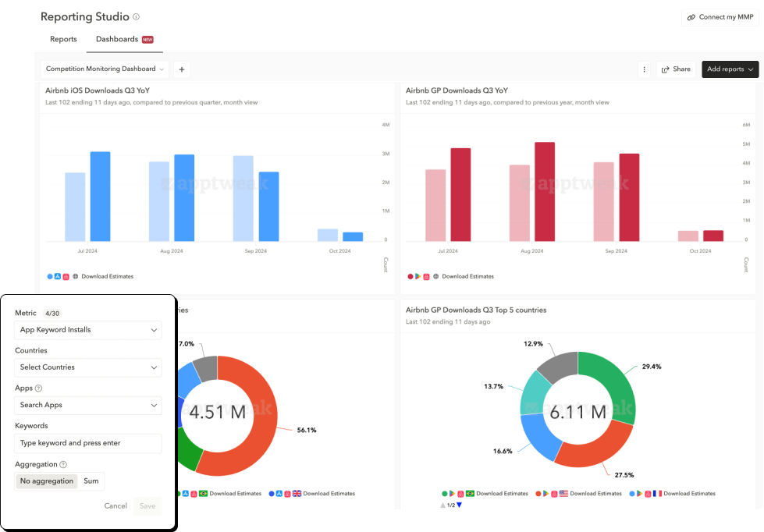Viewport: 764px width, 532px height.
Task: Click globe icon in iOS bar chart legend
Action: coord(76,276)
